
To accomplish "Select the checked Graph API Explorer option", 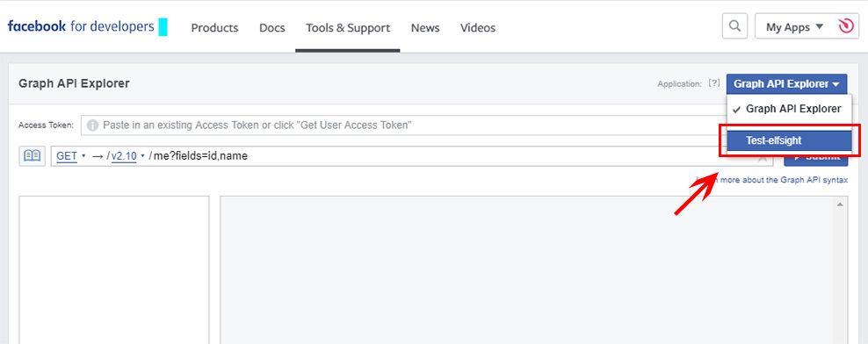I will point(789,109).
